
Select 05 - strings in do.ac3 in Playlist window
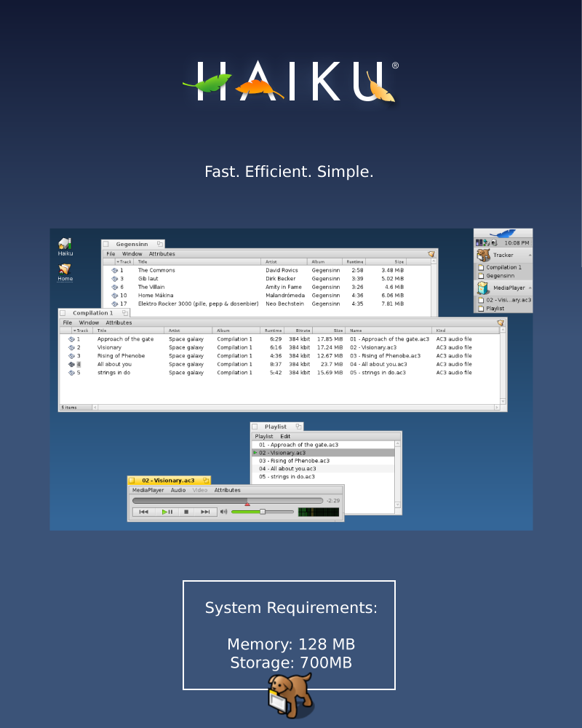[x=323, y=477]
